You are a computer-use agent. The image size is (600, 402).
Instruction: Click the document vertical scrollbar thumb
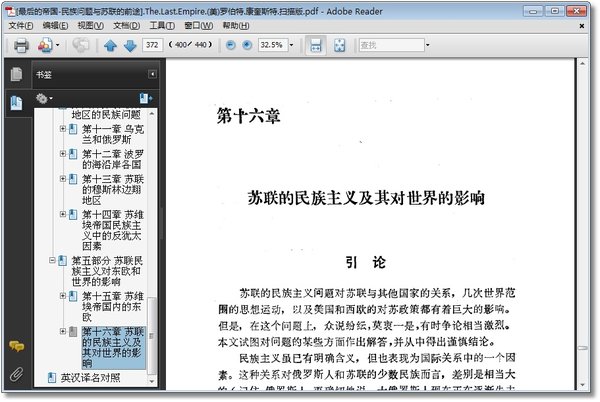click(x=582, y=348)
